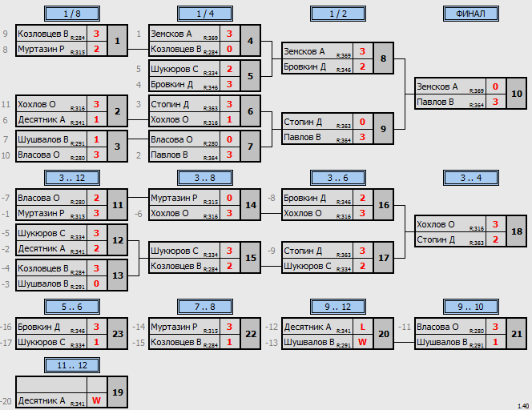Image resolution: width=532 pixels, height=410 pixels.
Task: Click Павлов В in the final
Action: [435, 102]
